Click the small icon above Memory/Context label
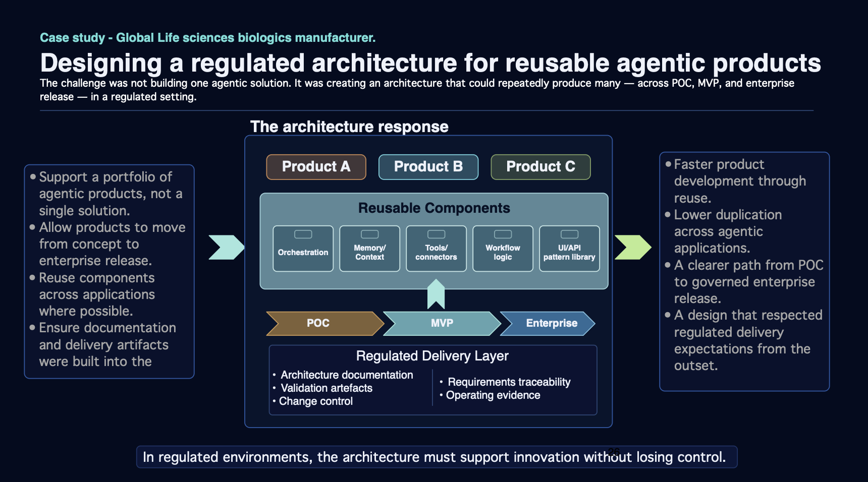 (369, 234)
